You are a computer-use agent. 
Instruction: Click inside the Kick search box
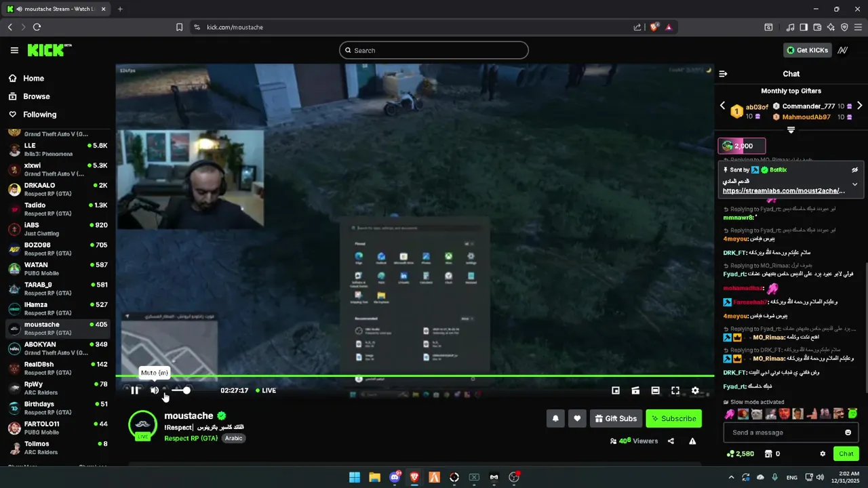pos(434,50)
